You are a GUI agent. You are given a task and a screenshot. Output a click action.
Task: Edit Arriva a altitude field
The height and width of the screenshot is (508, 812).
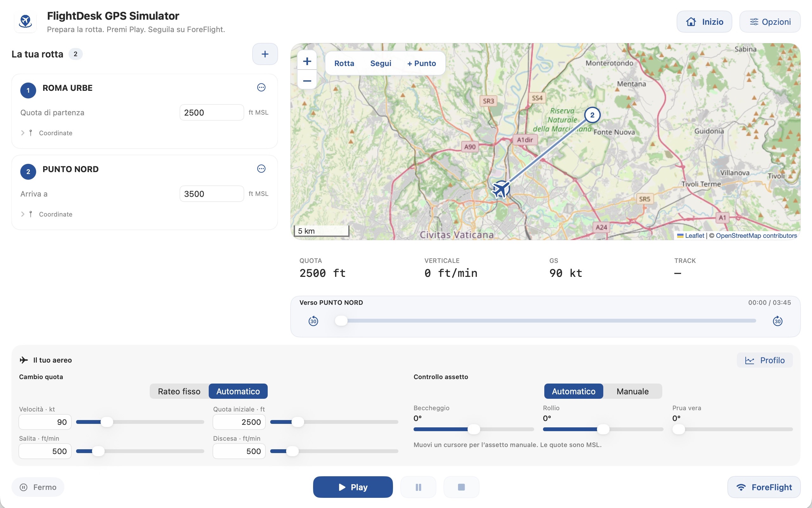coord(212,194)
